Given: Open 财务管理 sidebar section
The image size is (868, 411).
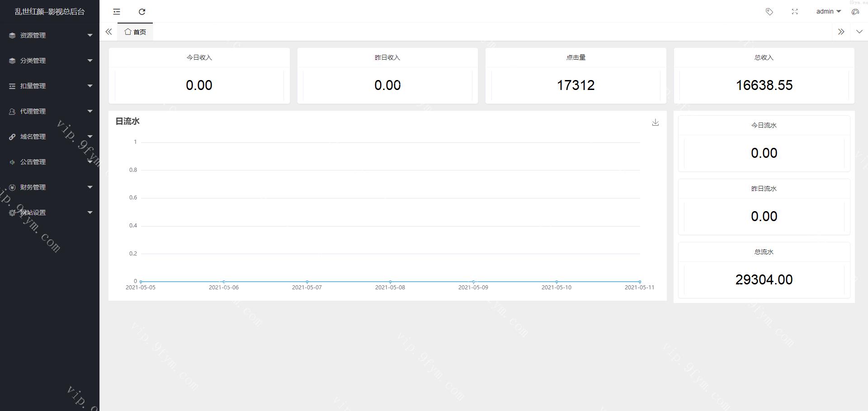Looking at the screenshot, I should click(x=50, y=187).
